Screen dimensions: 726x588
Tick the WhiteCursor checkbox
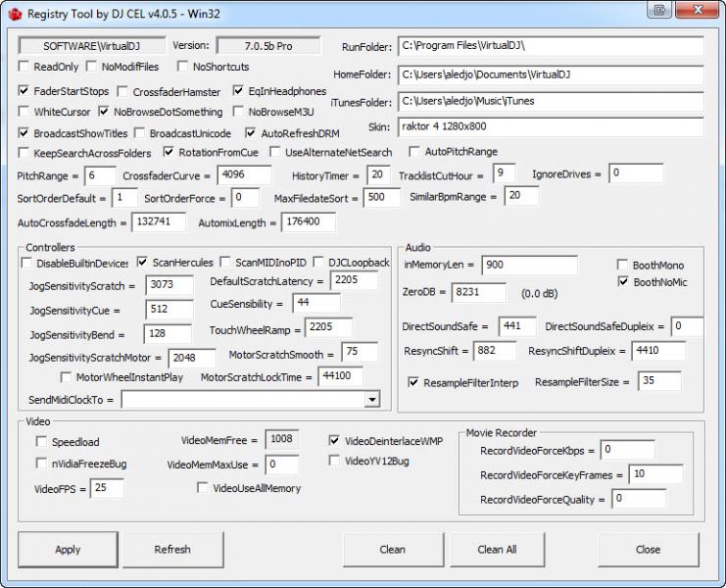(x=24, y=112)
